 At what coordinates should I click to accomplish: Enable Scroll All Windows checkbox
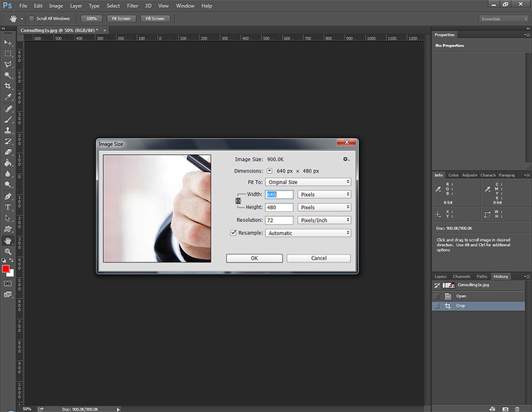tap(31, 19)
